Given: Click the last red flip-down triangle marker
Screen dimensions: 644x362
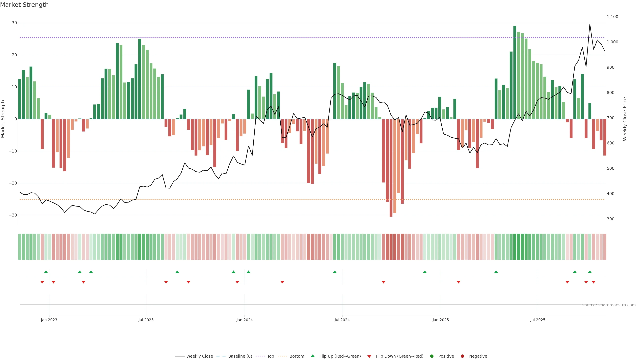Looking at the screenshot, I should point(594,282).
